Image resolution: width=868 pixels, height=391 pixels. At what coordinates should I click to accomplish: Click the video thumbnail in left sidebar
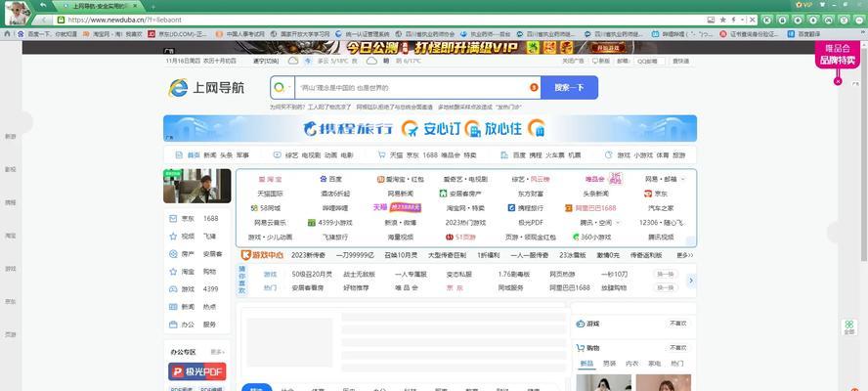coord(197,186)
